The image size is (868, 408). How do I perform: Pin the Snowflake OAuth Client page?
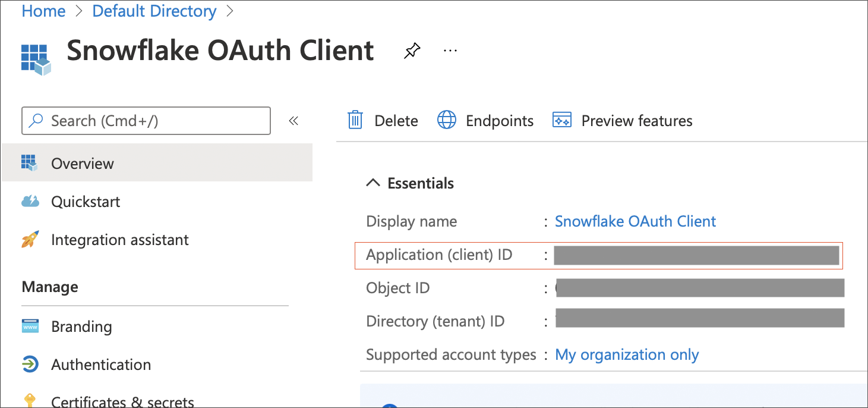point(412,51)
